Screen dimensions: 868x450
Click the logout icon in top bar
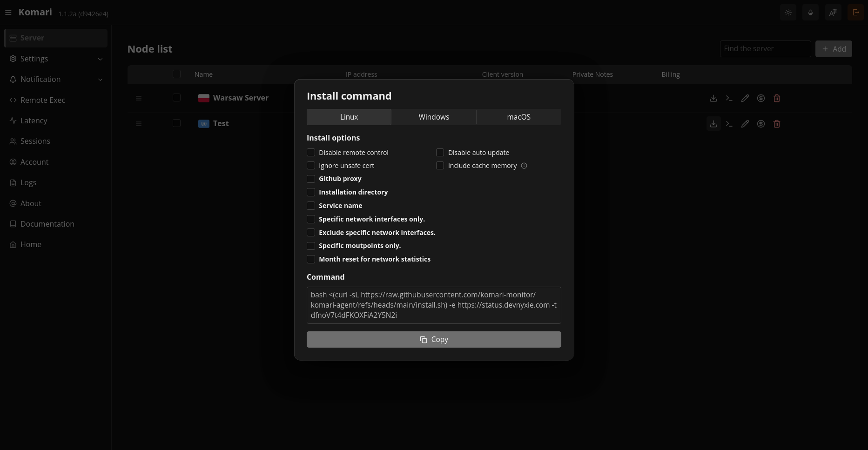[855, 13]
